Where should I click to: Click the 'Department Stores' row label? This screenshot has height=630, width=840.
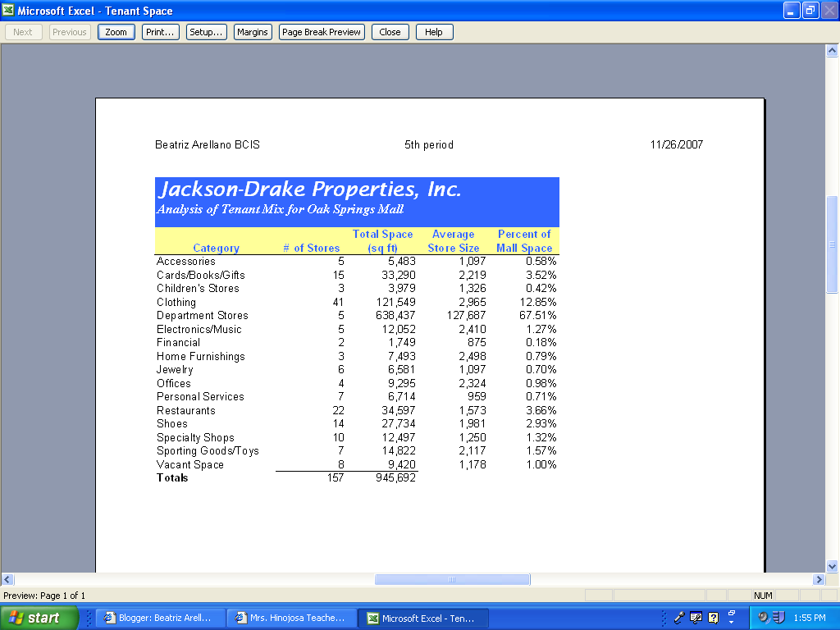(x=203, y=316)
